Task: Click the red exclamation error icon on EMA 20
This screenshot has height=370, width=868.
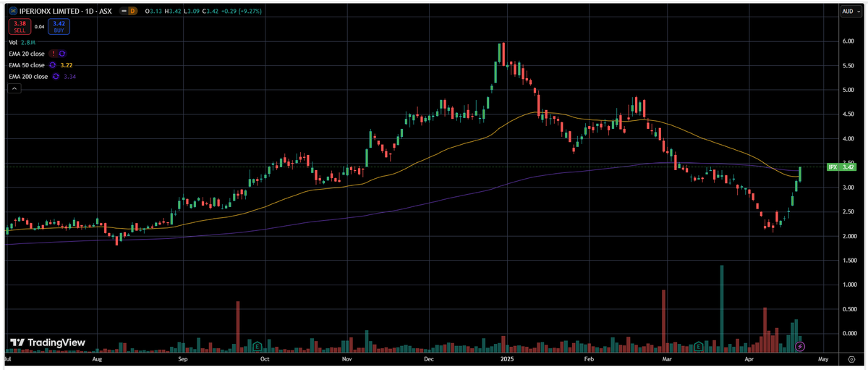Action: point(54,54)
